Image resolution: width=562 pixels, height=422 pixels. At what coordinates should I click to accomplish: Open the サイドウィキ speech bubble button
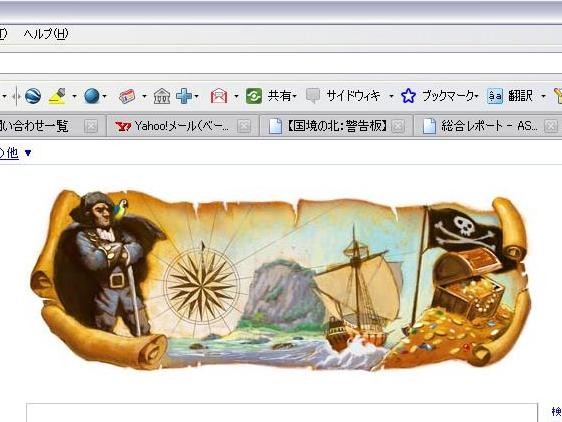click(x=343, y=96)
